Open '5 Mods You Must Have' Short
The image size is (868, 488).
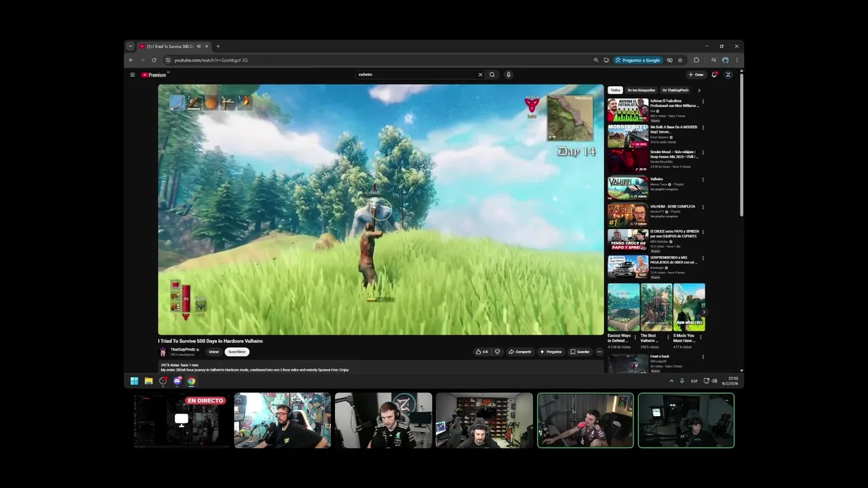point(689,307)
